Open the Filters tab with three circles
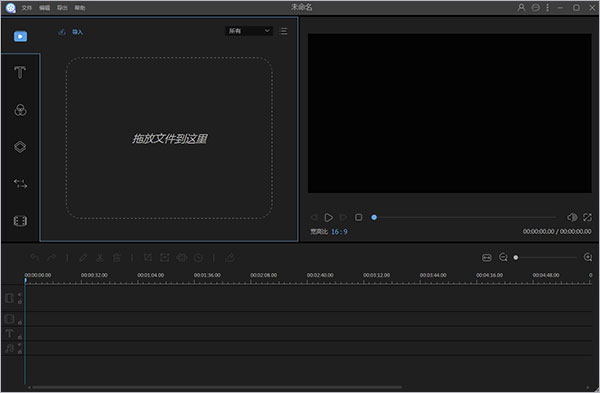The image size is (600, 393). point(20,110)
